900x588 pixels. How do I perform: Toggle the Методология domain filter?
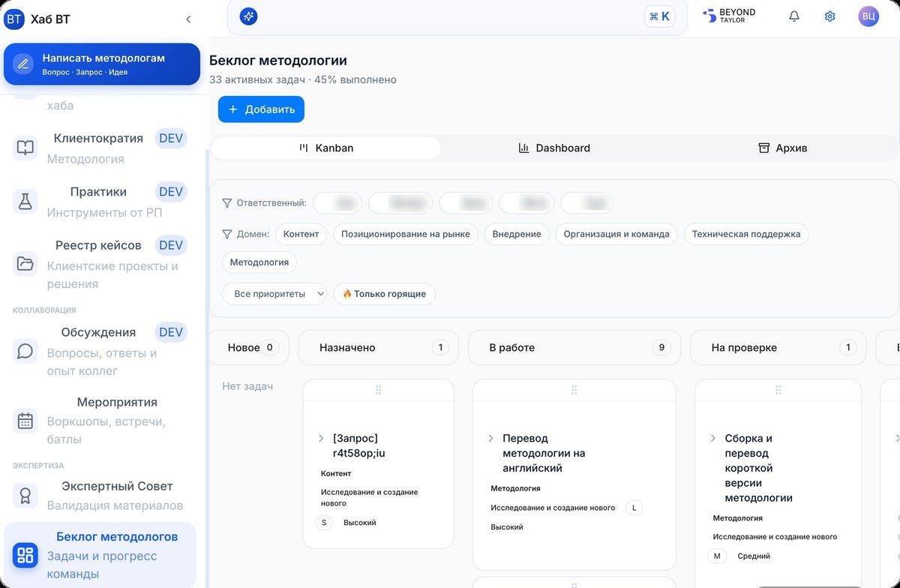(x=259, y=262)
